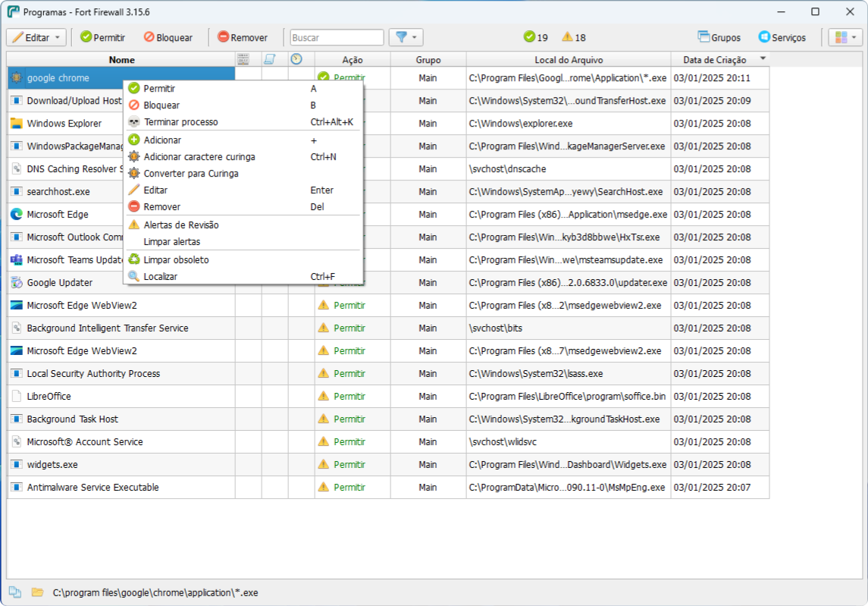Viewport: 868px width, 606px height.
Task: Click the Fort Firewall title bar icon
Action: tap(13, 11)
